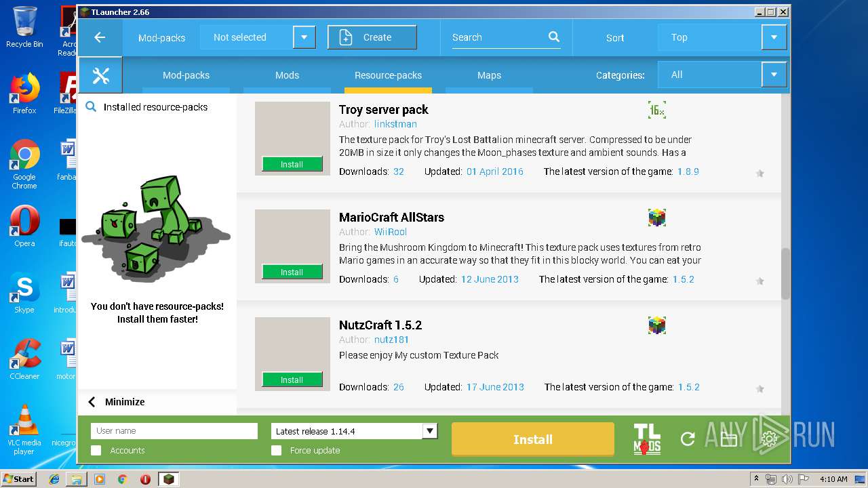Favorite Troy server pack with star icon

760,173
